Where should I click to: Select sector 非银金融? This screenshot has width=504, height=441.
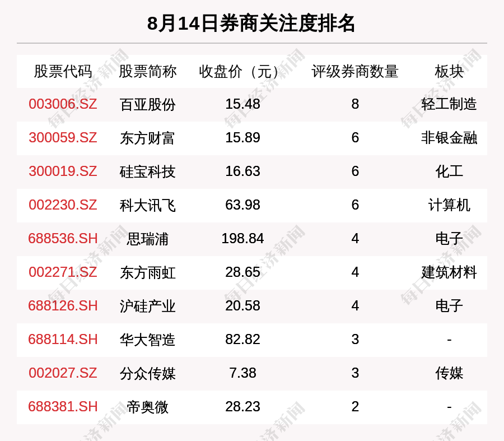pos(449,138)
